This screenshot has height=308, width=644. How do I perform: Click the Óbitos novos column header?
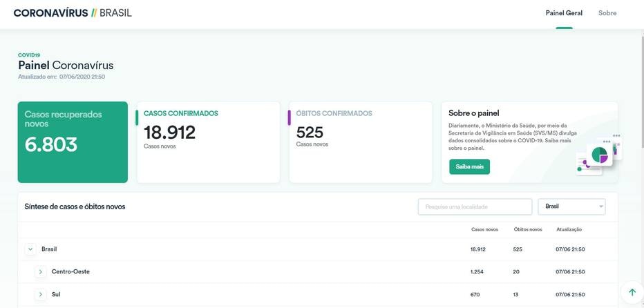pos(528,229)
